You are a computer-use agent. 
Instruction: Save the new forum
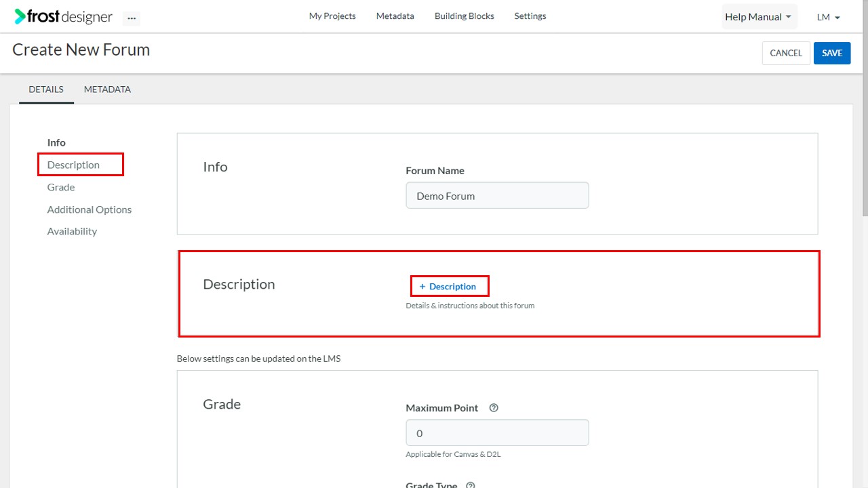click(832, 53)
